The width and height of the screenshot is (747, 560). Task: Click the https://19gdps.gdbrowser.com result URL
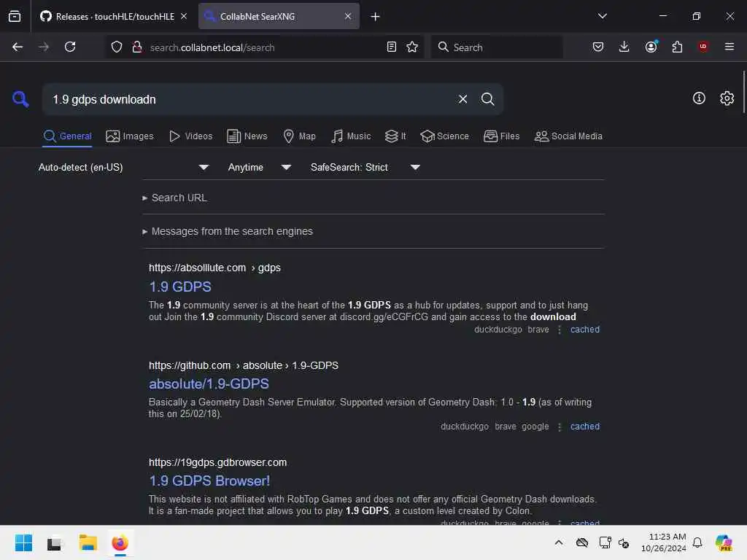click(x=217, y=462)
